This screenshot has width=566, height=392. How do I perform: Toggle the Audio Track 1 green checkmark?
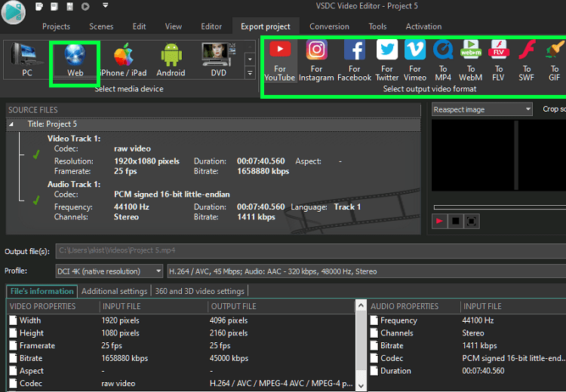click(x=36, y=201)
